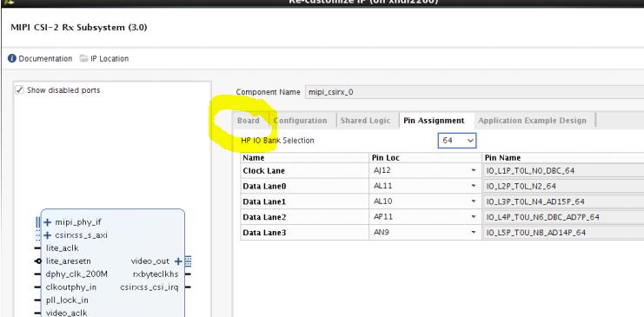
Task: Click pin name IO_L1P_T0L_N0_DBC_64
Action: [x=530, y=171]
